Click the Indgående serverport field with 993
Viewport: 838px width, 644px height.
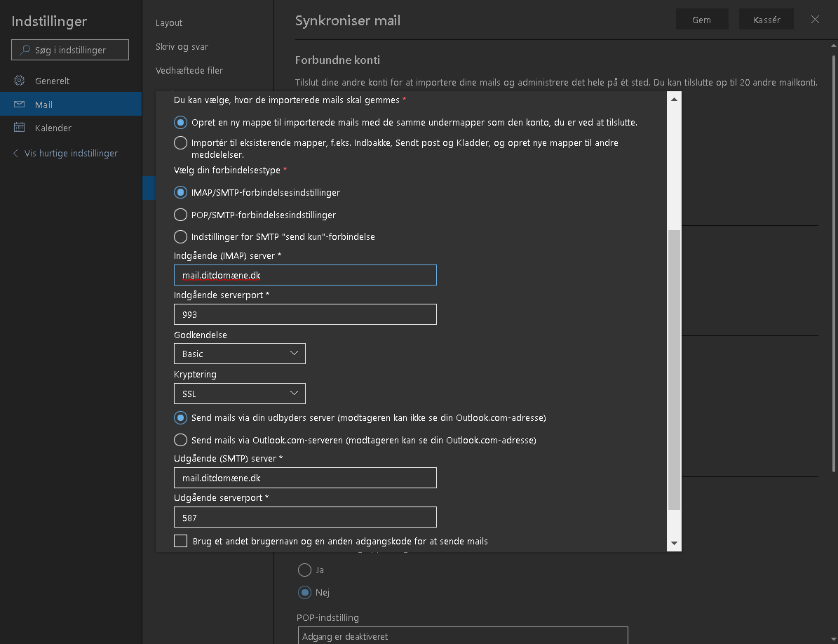click(305, 314)
